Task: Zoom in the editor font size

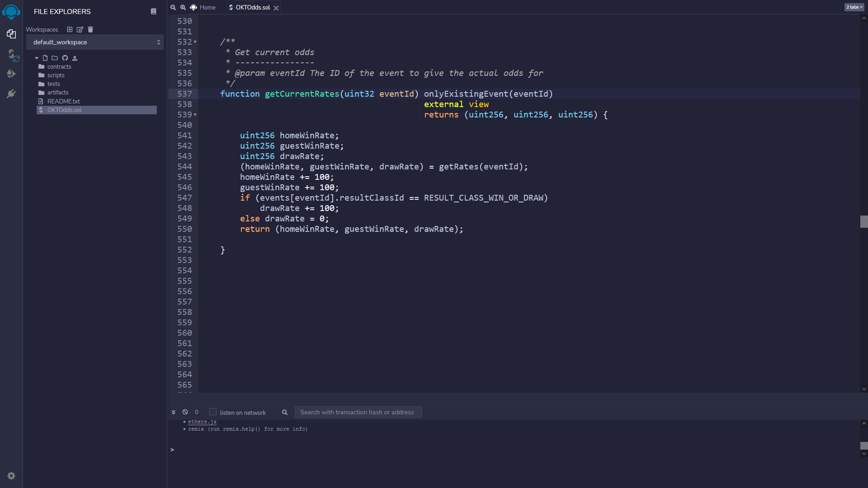Action: coord(183,7)
